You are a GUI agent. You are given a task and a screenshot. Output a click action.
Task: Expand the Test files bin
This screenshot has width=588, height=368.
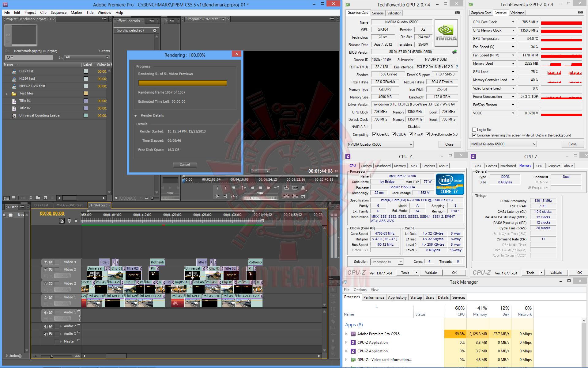7,94
